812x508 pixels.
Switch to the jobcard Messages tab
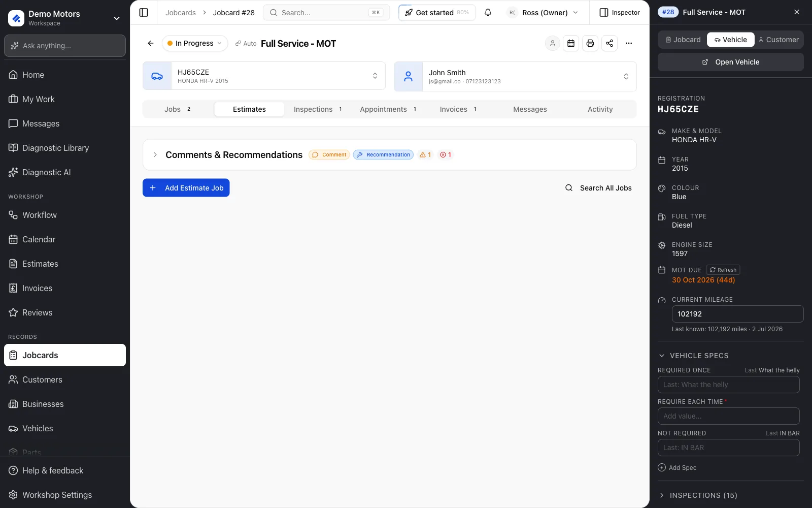pyautogui.click(x=530, y=109)
